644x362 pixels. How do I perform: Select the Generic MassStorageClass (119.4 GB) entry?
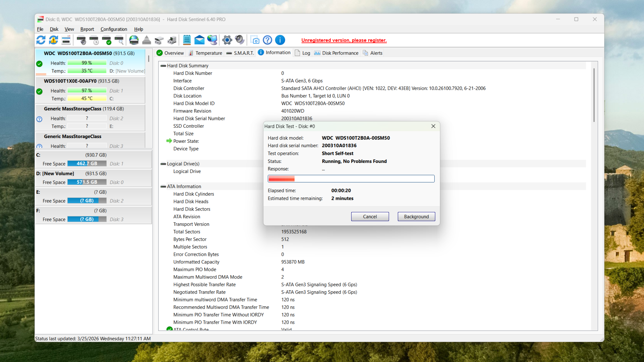(90, 118)
